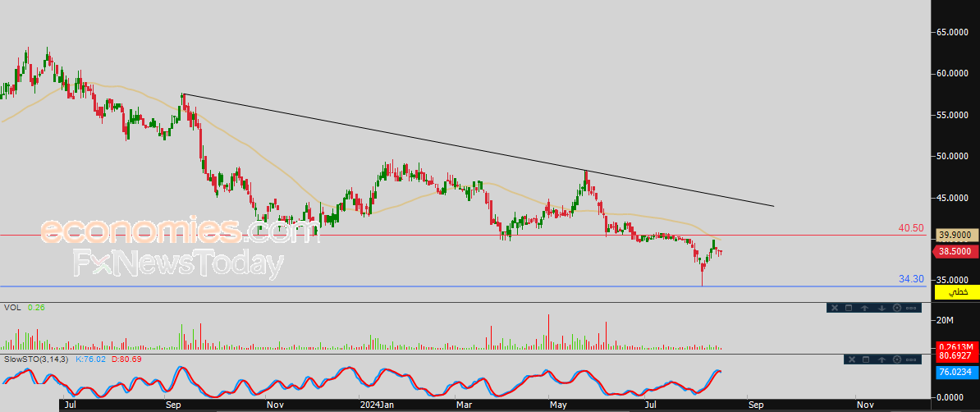This screenshot has width=980, height=412.
Task: Click the SlowSTO(3,14,3) indicator label
Action: tap(36, 359)
